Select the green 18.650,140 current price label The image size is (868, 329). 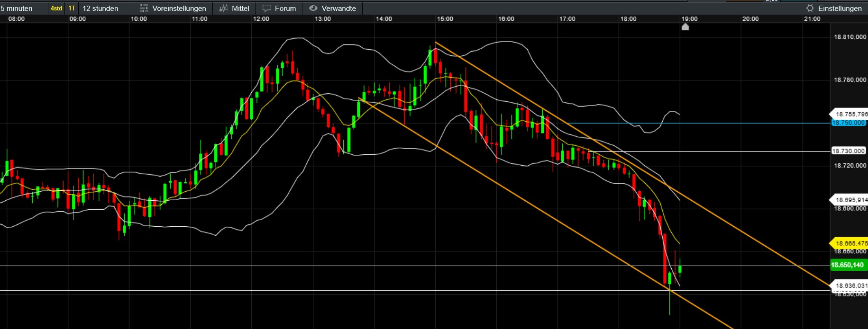coord(849,265)
